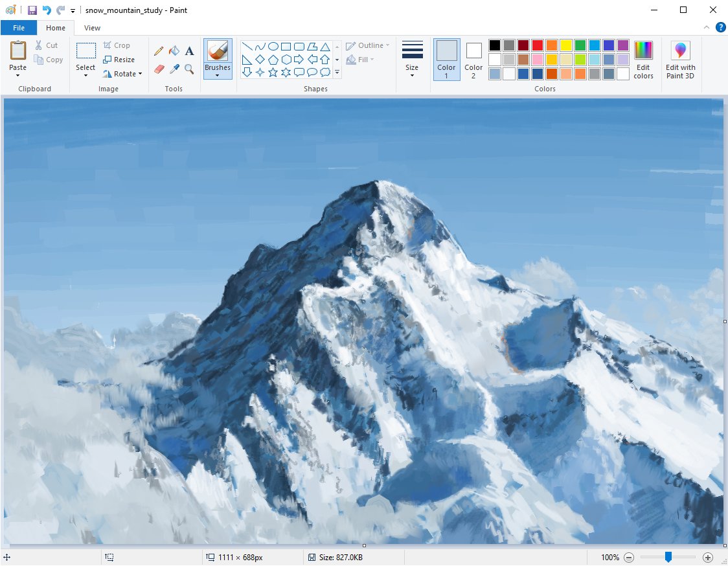Select the Oval shape

[273, 47]
